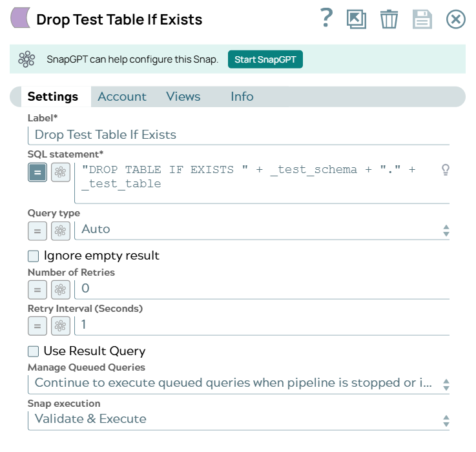Viewport: 476px width, 452px height.
Task: Click SnapGPT icon next to Query type
Action: pyautogui.click(x=61, y=231)
